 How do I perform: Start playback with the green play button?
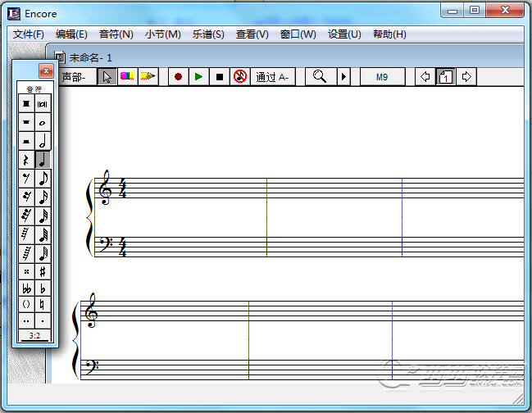tap(198, 77)
